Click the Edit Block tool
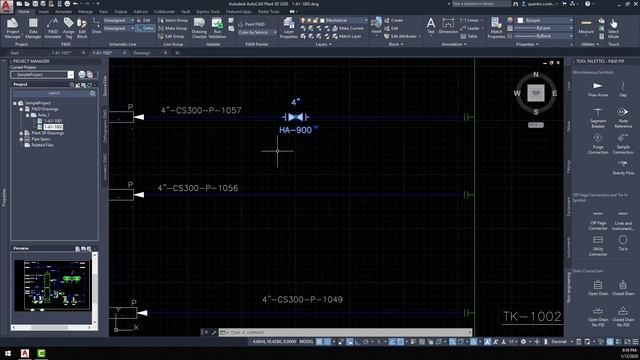 (82, 28)
